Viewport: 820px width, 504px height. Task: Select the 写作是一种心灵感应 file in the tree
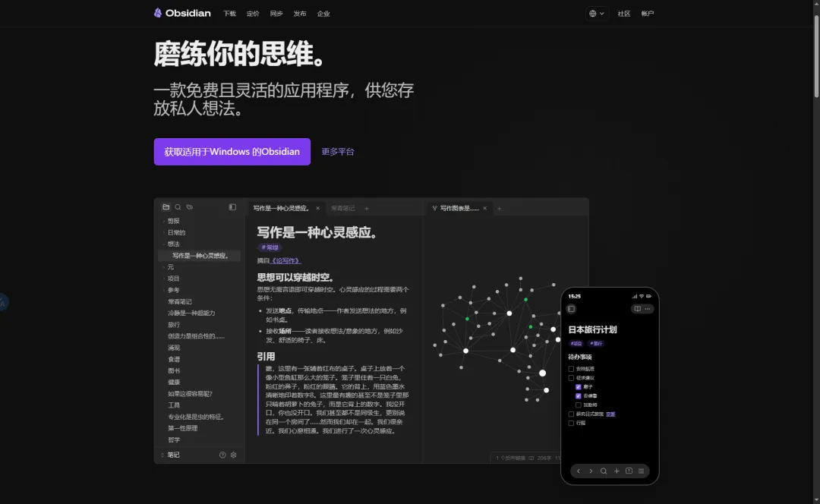coord(199,256)
